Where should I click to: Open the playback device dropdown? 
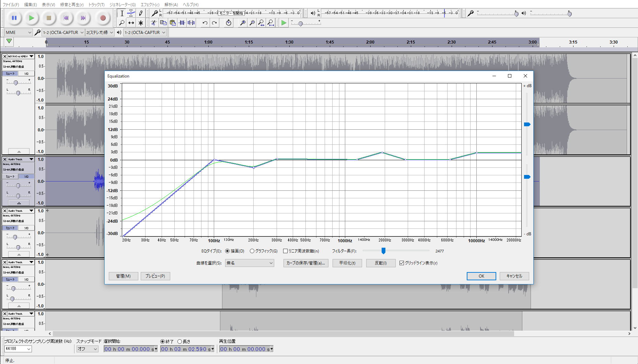coord(145,32)
